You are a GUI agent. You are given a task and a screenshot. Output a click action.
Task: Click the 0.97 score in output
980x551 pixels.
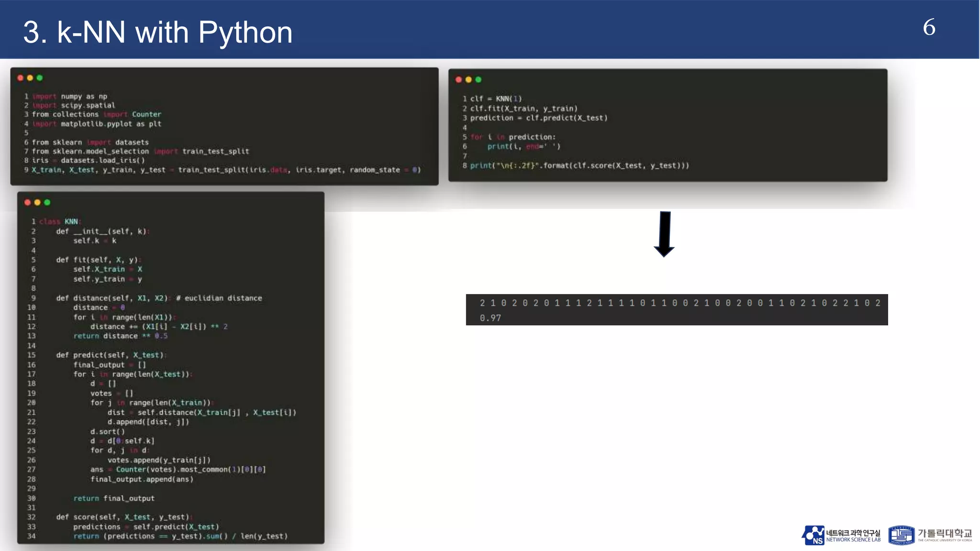(490, 318)
